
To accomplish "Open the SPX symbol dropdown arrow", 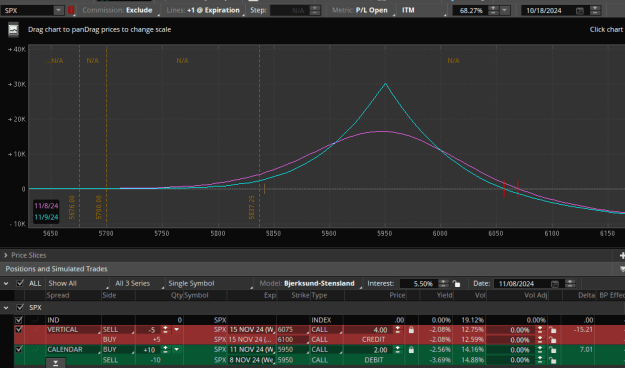I will 58,10.
